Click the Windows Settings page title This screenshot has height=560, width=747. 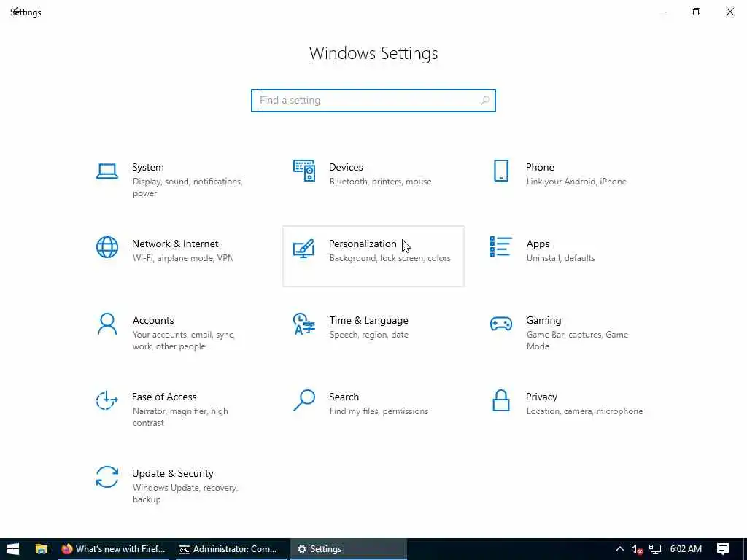pyautogui.click(x=373, y=52)
